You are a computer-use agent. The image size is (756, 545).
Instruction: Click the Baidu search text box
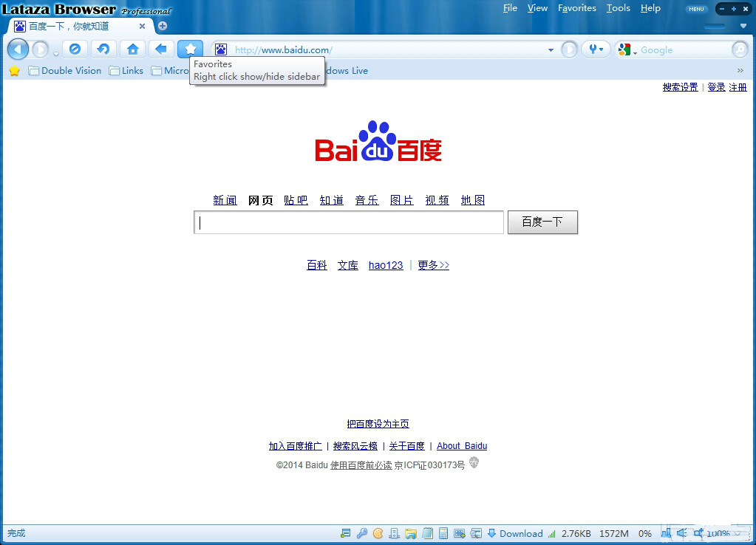tap(349, 222)
